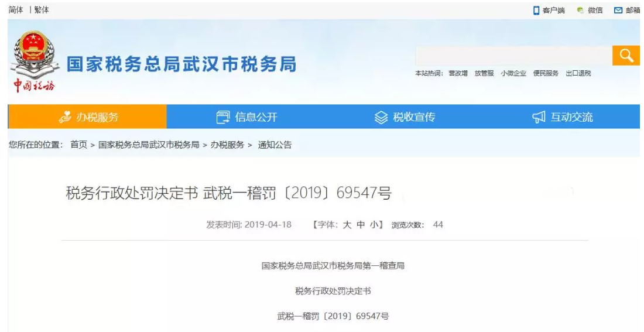Open 通知公告 breadcrumb link
The height and width of the screenshot is (332, 644).
(275, 145)
